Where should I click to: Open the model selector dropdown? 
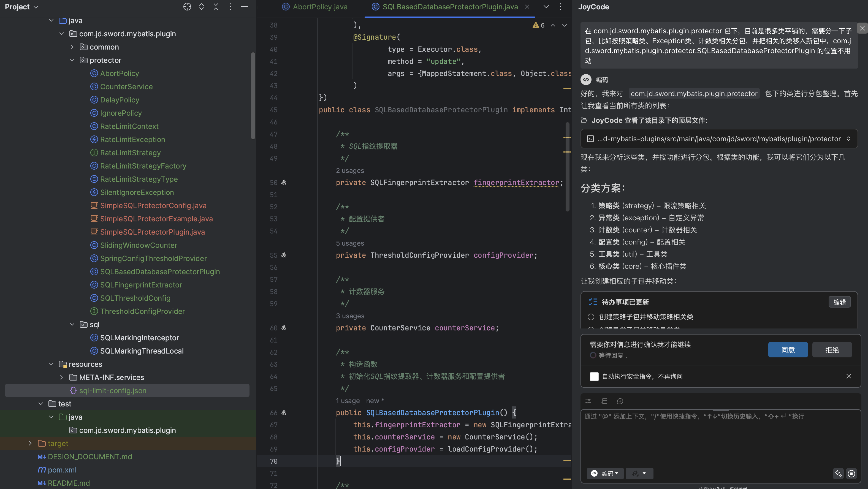[639, 474]
